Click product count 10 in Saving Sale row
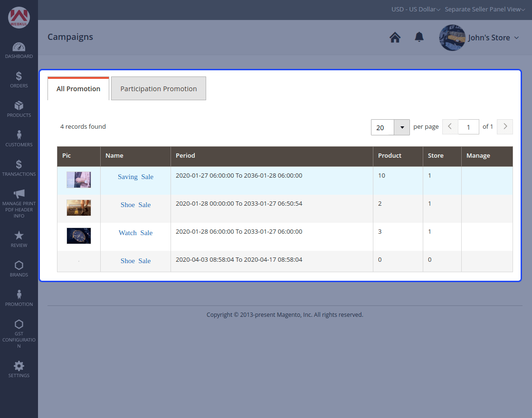Image resolution: width=532 pixels, height=418 pixels. [x=382, y=176]
